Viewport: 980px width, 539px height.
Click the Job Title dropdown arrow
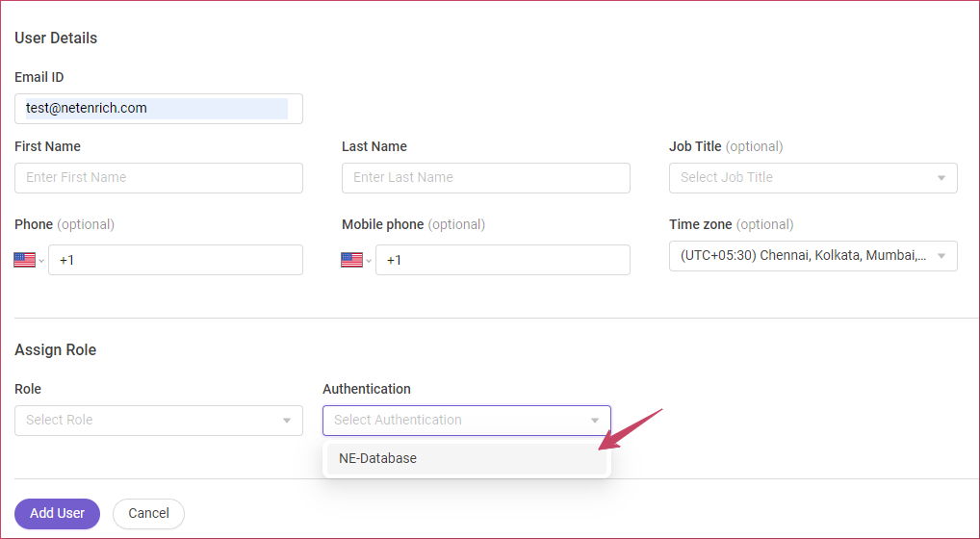pyautogui.click(x=941, y=178)
